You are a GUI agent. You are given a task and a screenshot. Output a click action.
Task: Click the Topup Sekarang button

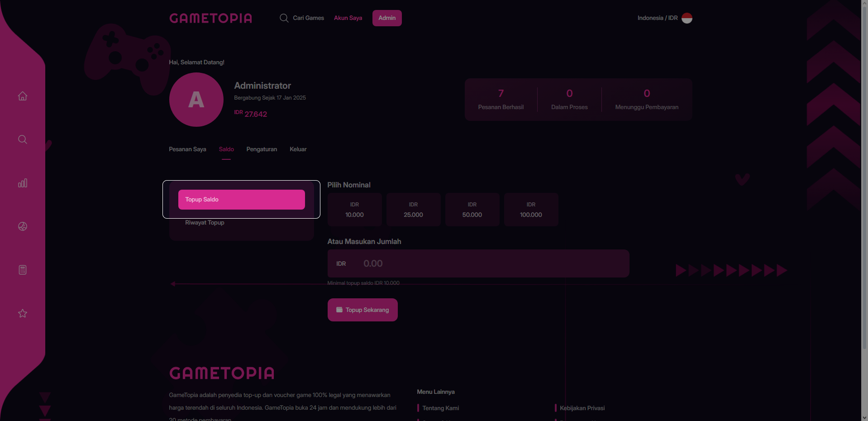pos(362,310)
